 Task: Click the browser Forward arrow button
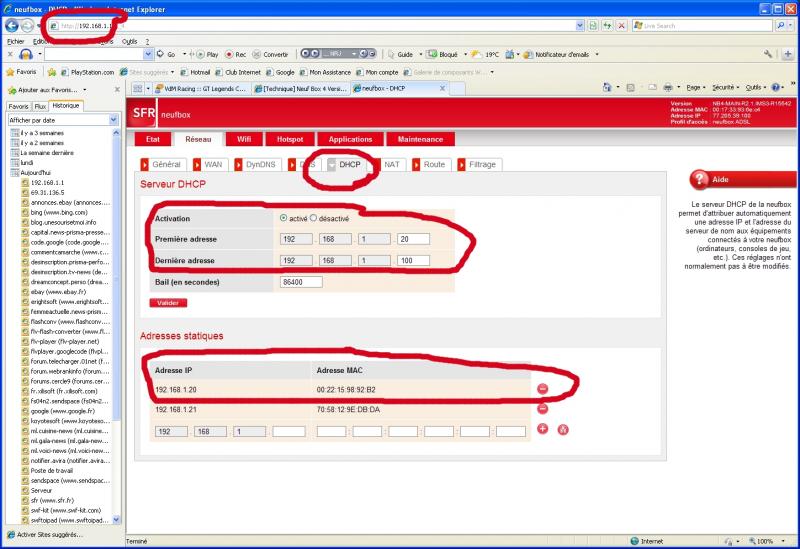pyautogui.click(x=27, y=25)
